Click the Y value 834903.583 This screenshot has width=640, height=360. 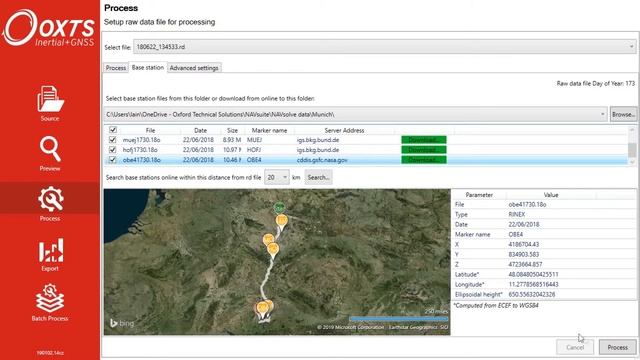[524, 254]
